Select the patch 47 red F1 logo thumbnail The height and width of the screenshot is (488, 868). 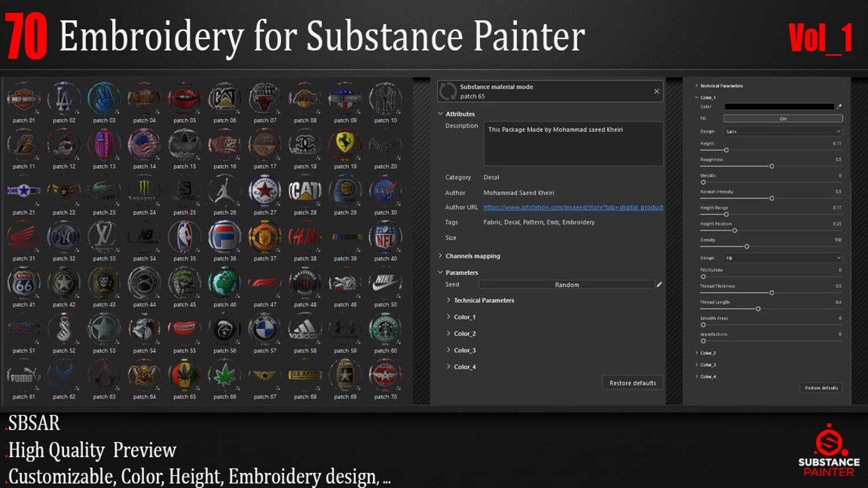tap(265, 283)
